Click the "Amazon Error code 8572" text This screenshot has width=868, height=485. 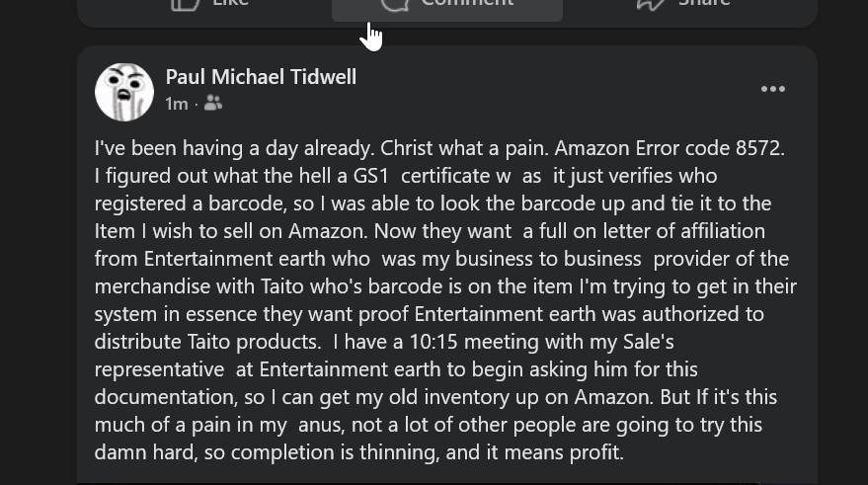pos(669,148)
